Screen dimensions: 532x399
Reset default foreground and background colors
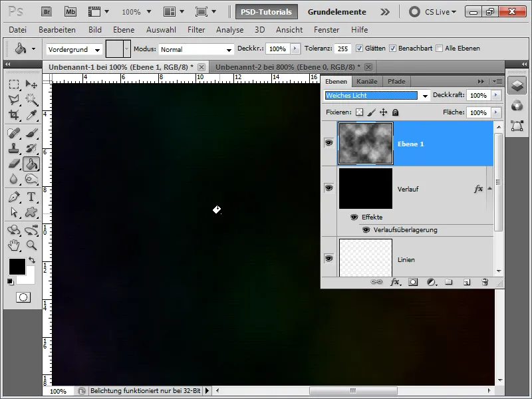[11, 281]
